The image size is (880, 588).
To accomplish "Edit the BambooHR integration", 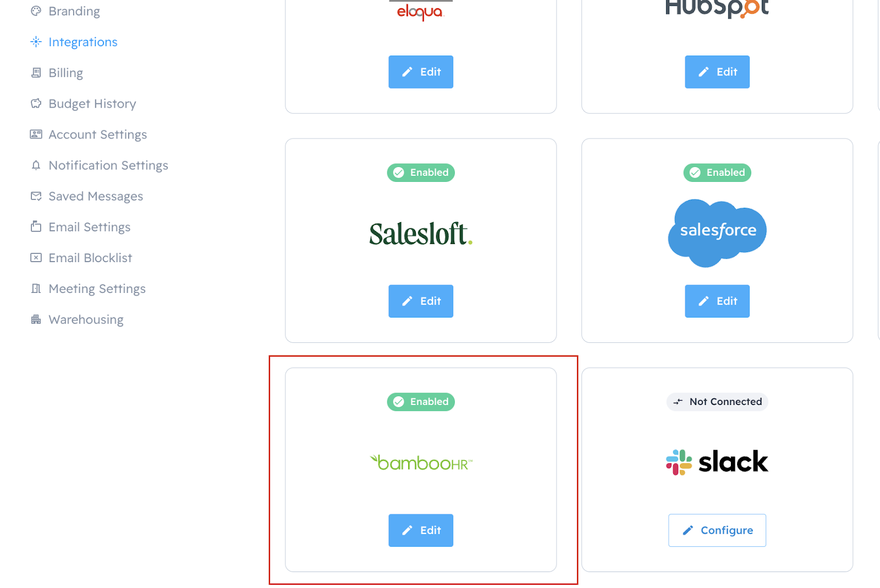I will tap(421, 530).
